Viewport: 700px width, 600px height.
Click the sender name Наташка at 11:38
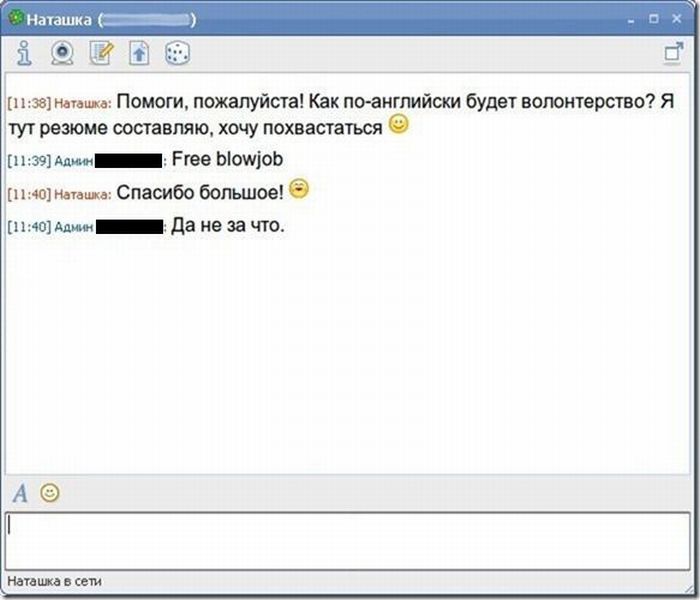click(82, 103)
